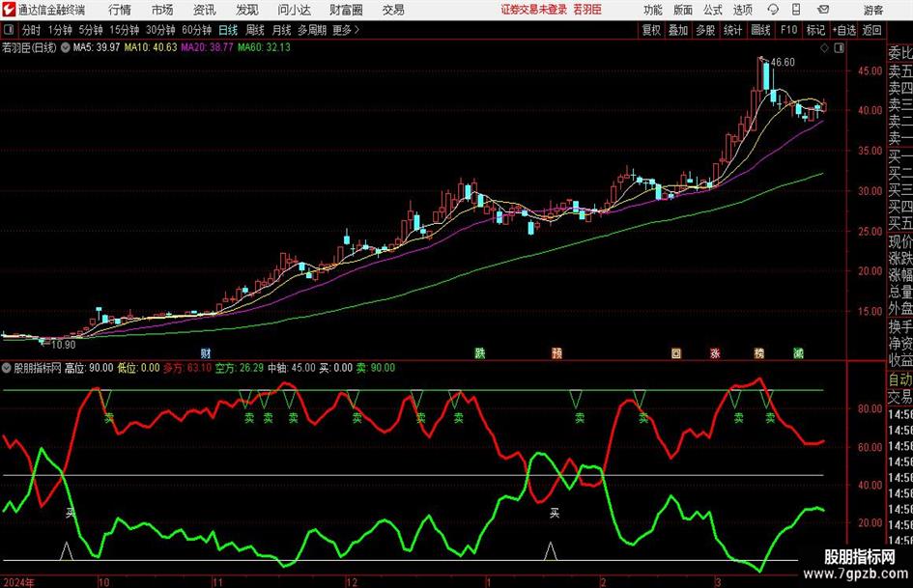
Task: Open the 市场 menu
Action: pos(162,10)
